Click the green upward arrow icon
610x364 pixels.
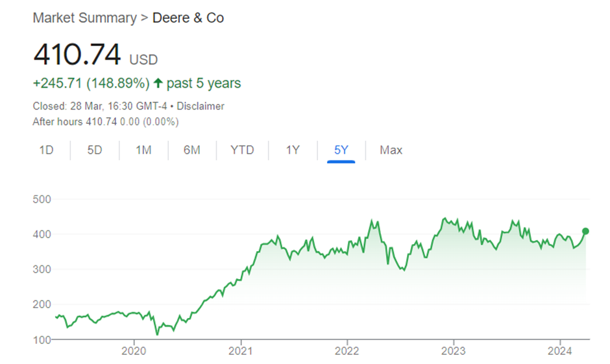(x=158, y=84)
